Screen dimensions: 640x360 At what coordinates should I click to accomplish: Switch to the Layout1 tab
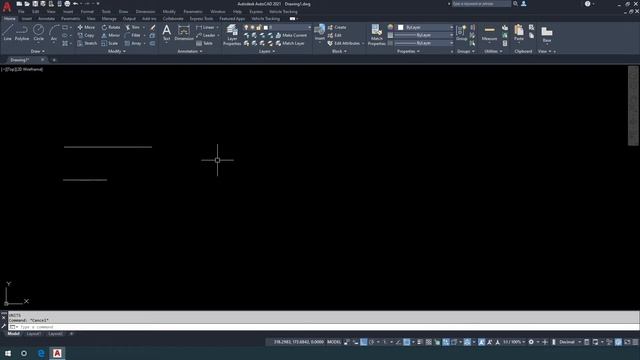pos(33,334)
